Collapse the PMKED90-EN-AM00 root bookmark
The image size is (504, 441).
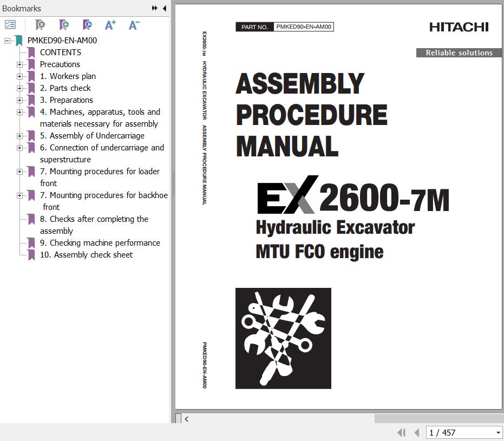(x=7, y=41)
